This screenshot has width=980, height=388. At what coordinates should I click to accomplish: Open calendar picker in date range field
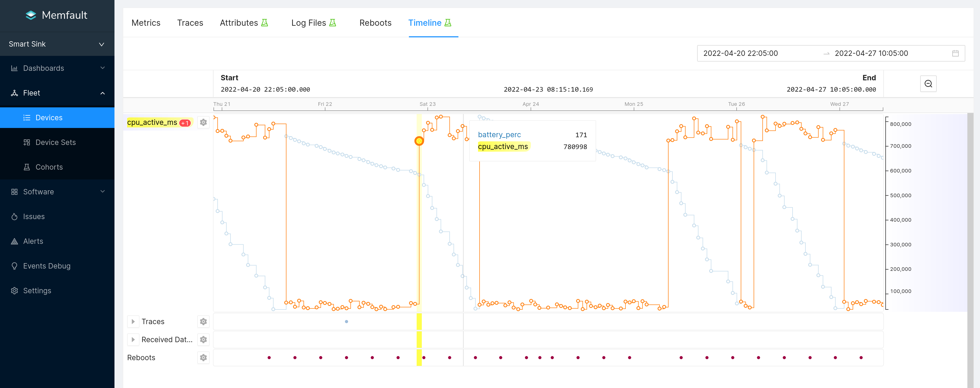coord(955,53)
